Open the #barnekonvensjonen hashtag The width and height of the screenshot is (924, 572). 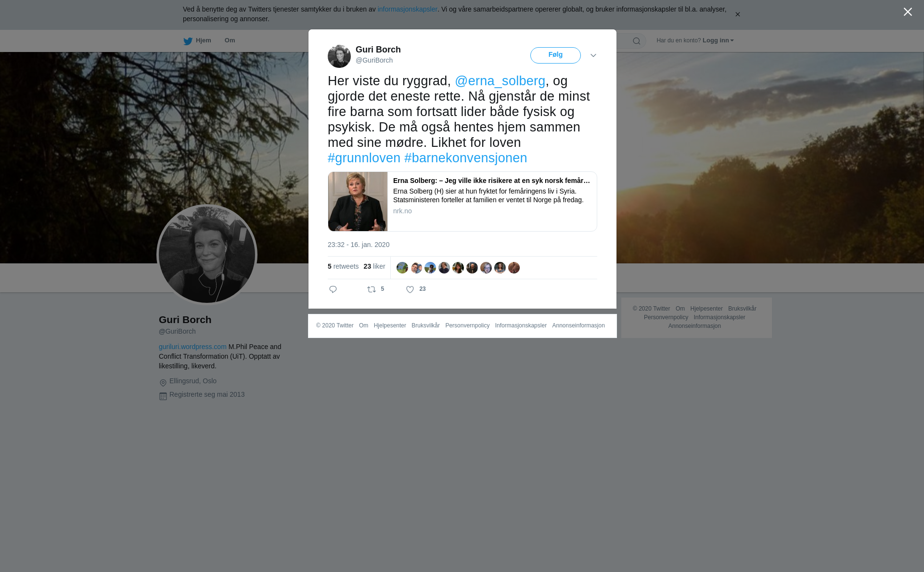466,158
